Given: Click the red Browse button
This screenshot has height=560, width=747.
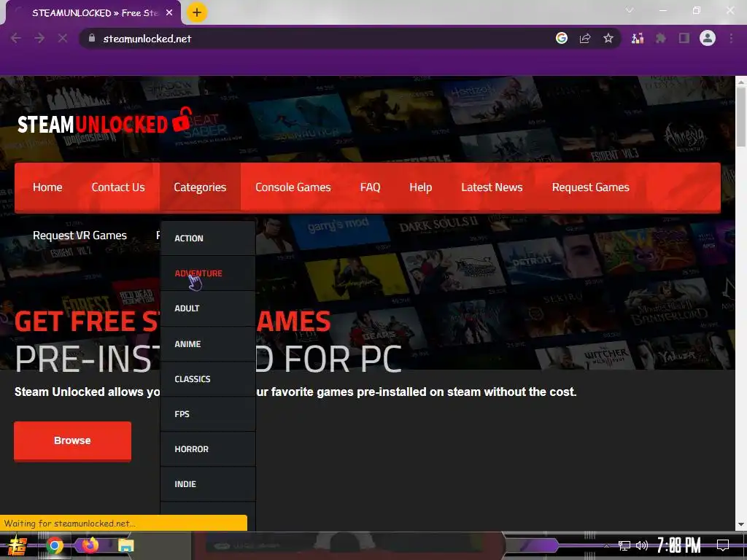Looking at the screenshot, I should 72,441.
